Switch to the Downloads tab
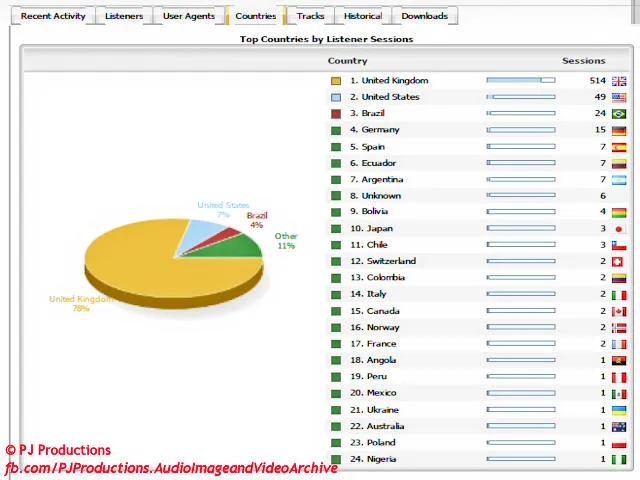This screenshot has height=480, width=640. coord(424,16)
